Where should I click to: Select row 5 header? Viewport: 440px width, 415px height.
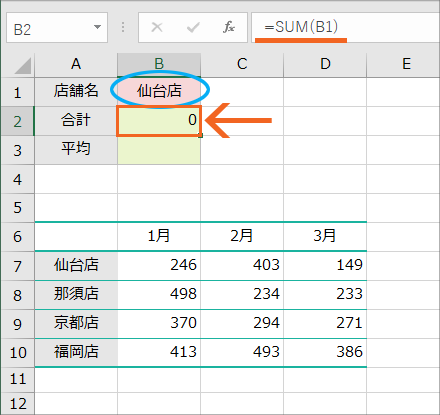coord(17,208)
